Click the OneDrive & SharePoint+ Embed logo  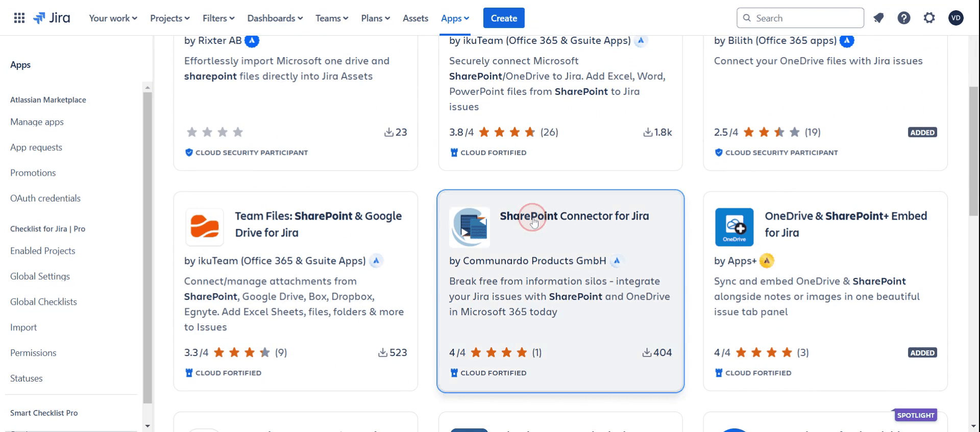pos(734,227)
